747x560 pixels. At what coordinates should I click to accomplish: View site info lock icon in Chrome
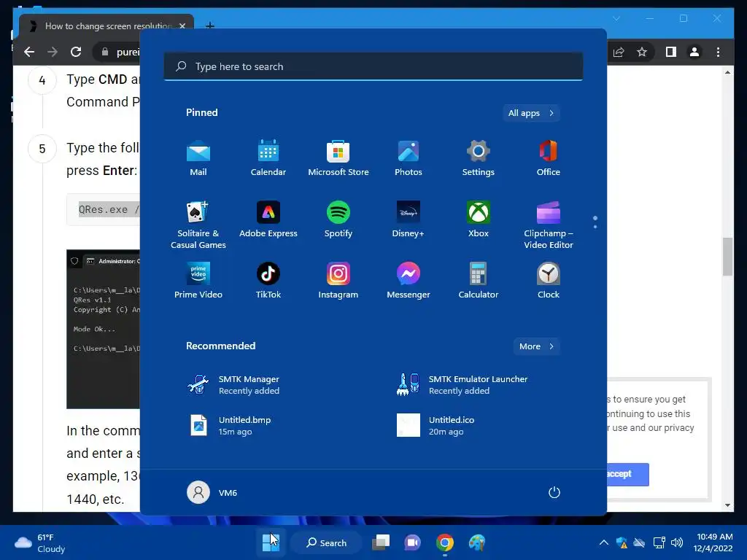(x=105, y=52)
